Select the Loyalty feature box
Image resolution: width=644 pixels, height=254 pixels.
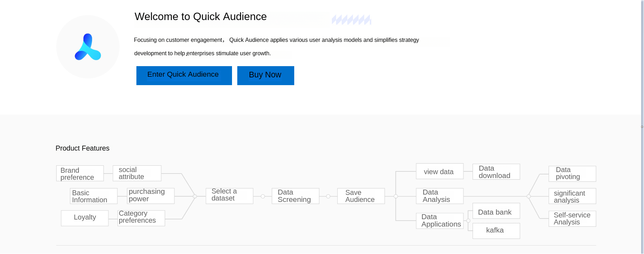(85, 218)
